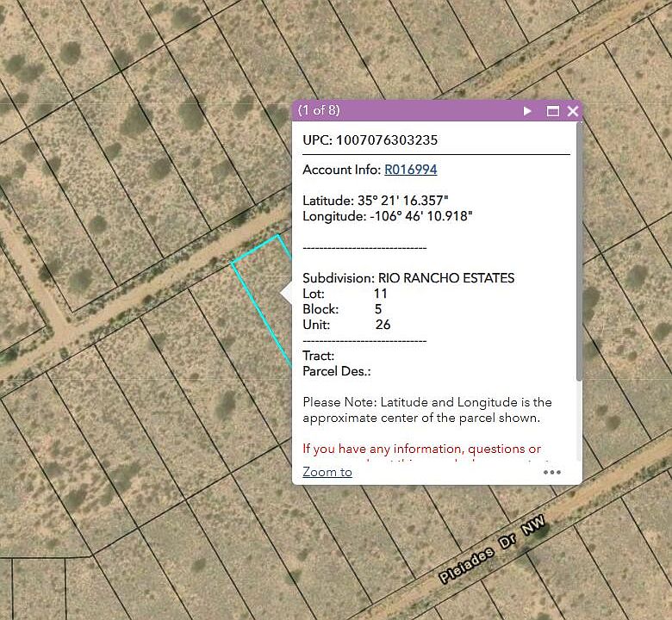Click the Please Note latitude disclaimer text
Image resolution: width=672 pixels, height=620 pixels.
(427, 410)
